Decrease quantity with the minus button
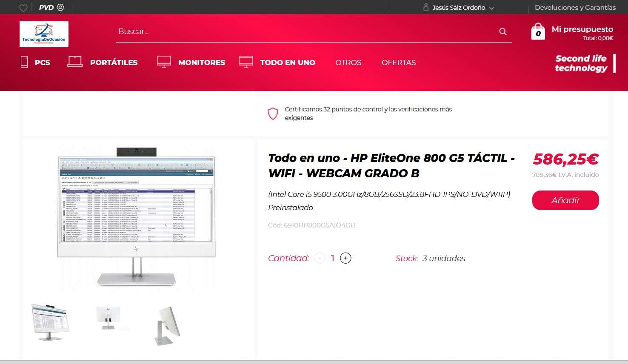The image size is (628, 364). (320, 258)
